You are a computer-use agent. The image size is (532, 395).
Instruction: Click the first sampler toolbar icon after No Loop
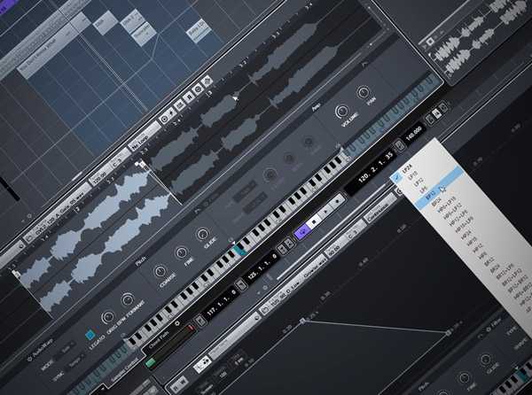point(164,119)
